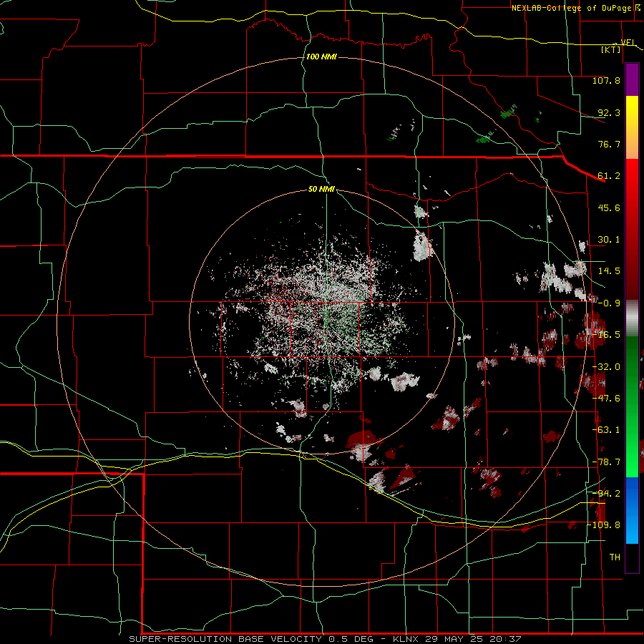Click the Super-Resolution Base Velocity caption
644x644 pixels.
(326, 639)
